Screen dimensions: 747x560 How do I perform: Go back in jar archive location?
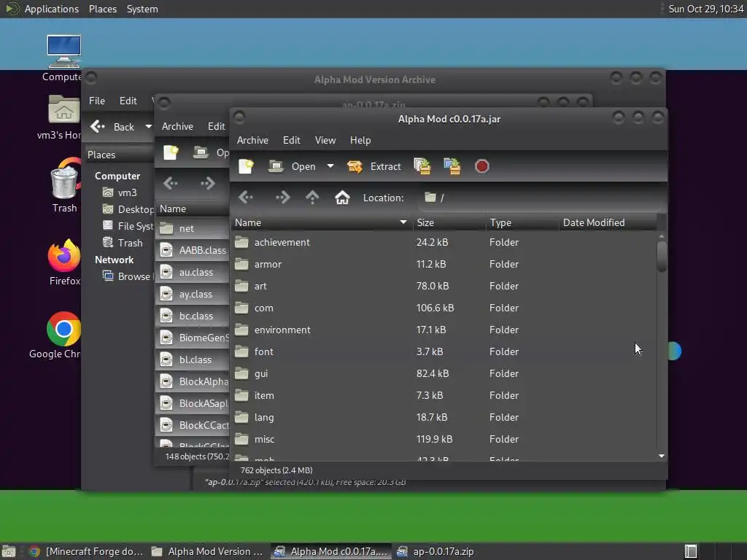point(246,197)
